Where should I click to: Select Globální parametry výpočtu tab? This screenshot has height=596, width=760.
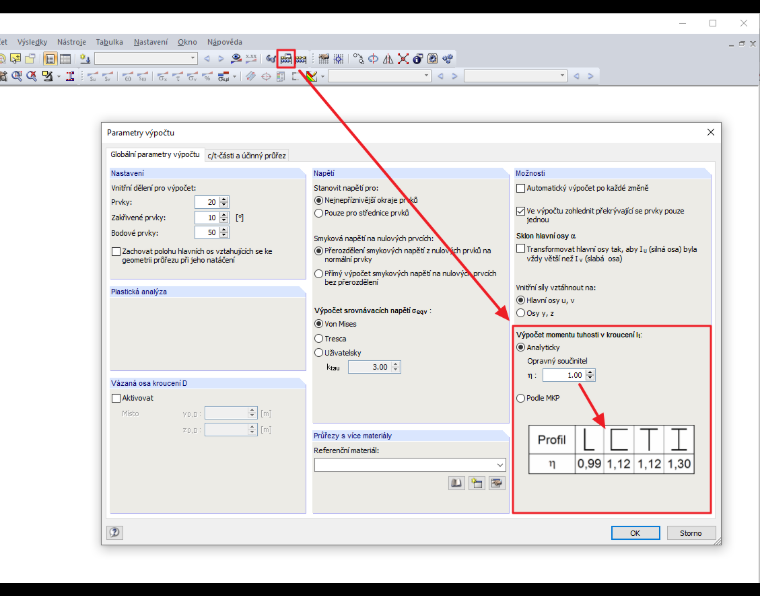(x=155, y=155)
